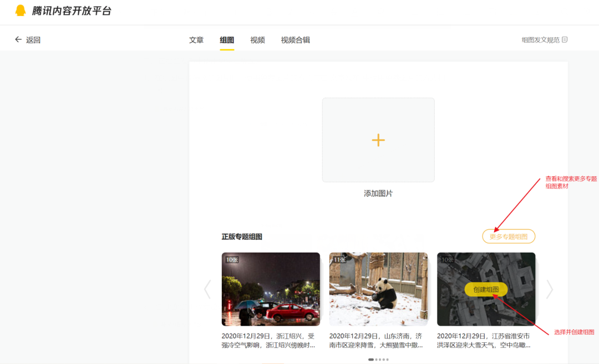The width and height of the screenshot is (599, 364).
Task: Click the caption about 山东济南 panda snow
Action: tap(376, 341)
